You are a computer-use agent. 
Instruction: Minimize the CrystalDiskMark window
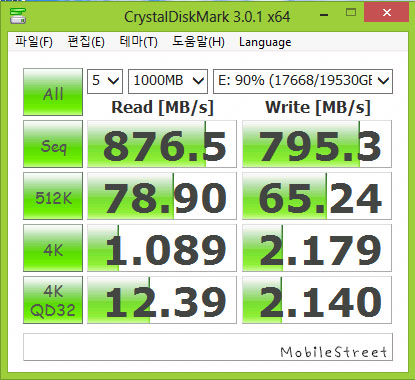(x=324, y=14)
